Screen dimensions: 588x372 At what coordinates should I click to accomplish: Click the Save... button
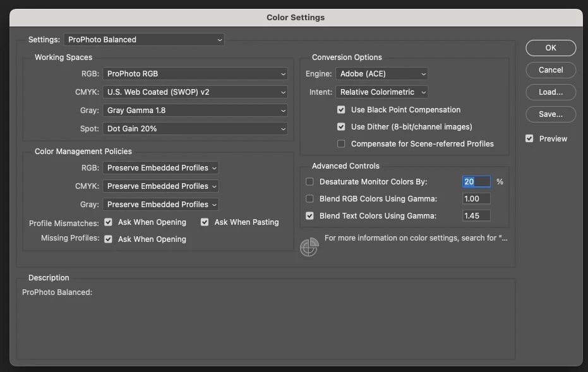pyautogui.click(x=551, y=114)
